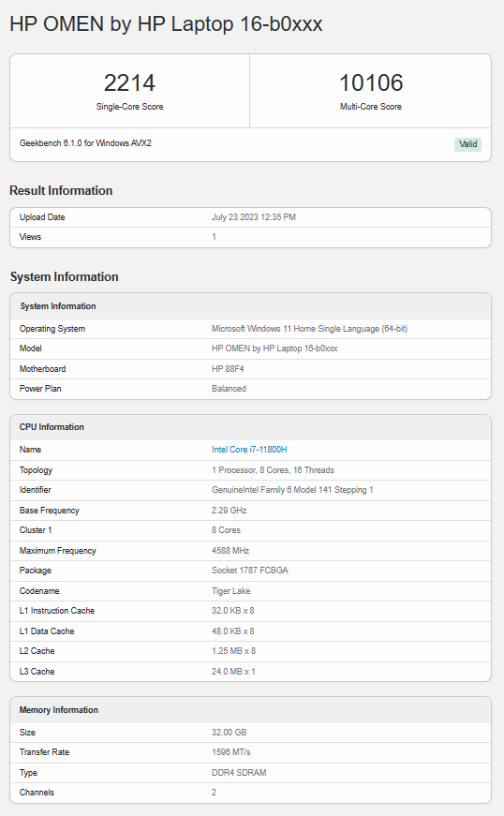Select the page title HP OMEN heading

point(166,24)
